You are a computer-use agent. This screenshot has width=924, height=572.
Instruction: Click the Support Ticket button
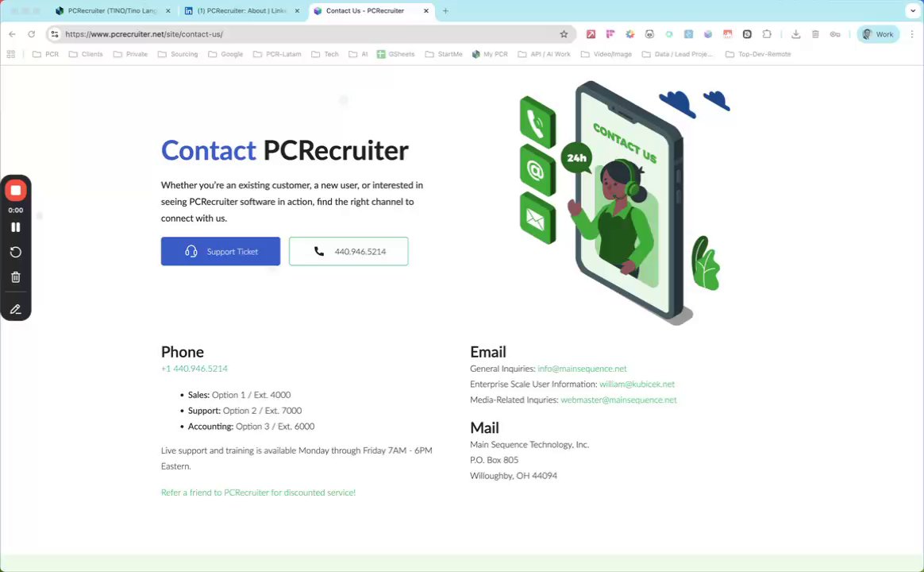(221, 251)
